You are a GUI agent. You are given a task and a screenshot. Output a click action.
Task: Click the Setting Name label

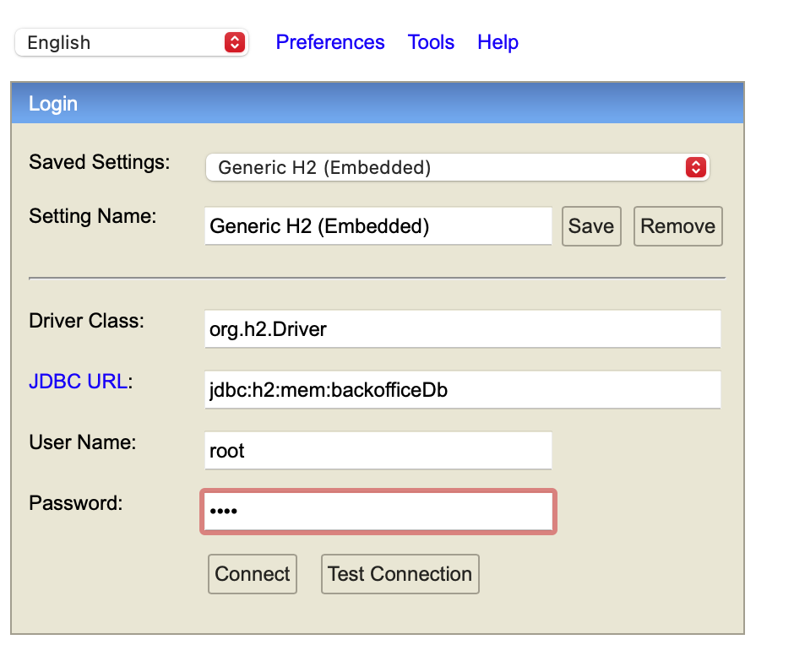tap(93, 216)
